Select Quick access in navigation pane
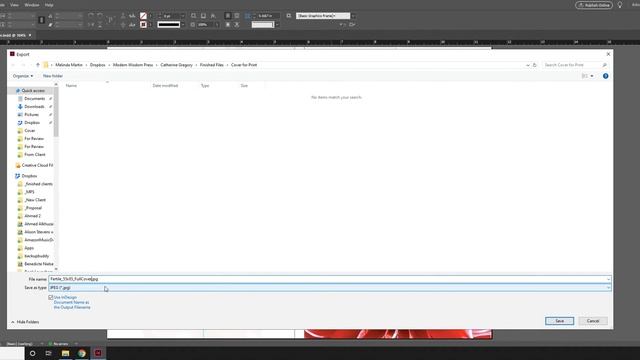The width and height of the screenshot is (640, 360). (x=33, y=91)
